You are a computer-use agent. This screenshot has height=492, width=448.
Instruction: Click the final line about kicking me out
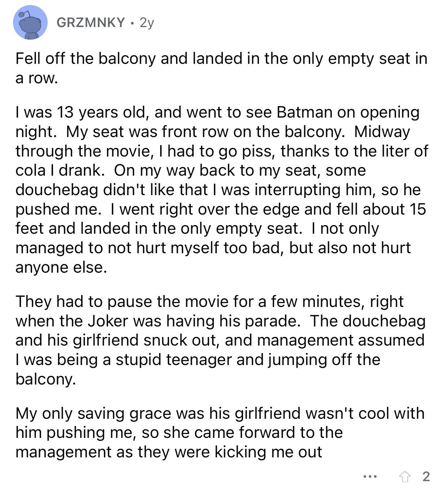(x=168, y=452)
